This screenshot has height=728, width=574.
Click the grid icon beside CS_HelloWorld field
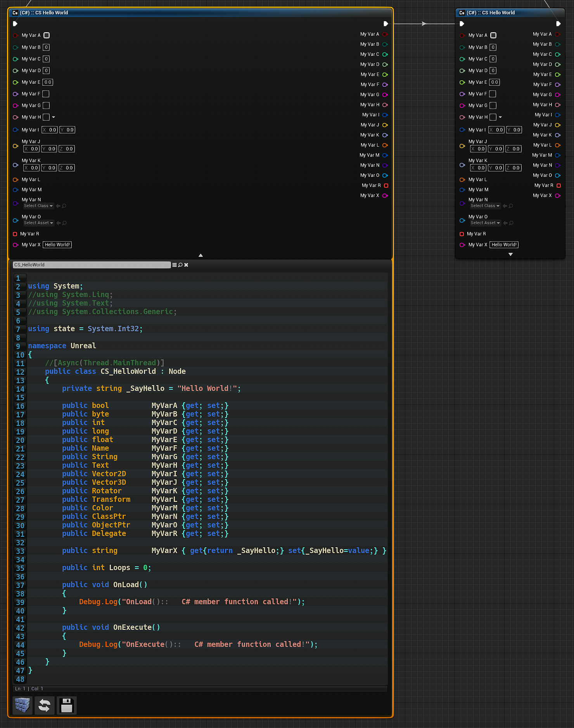[x=175, y=265]
